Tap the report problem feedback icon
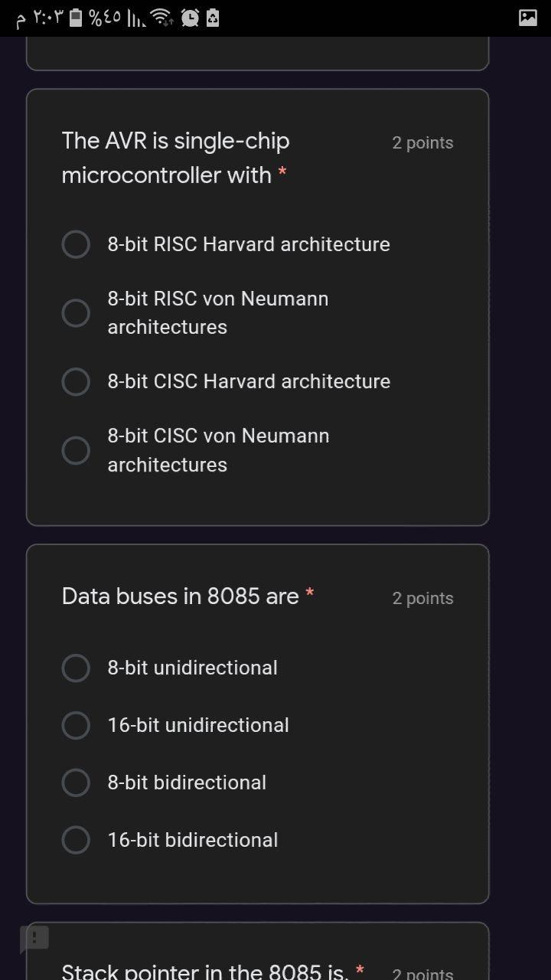Image resolution: width=551 pixels, height=980 pixels. tap(34, 938)
